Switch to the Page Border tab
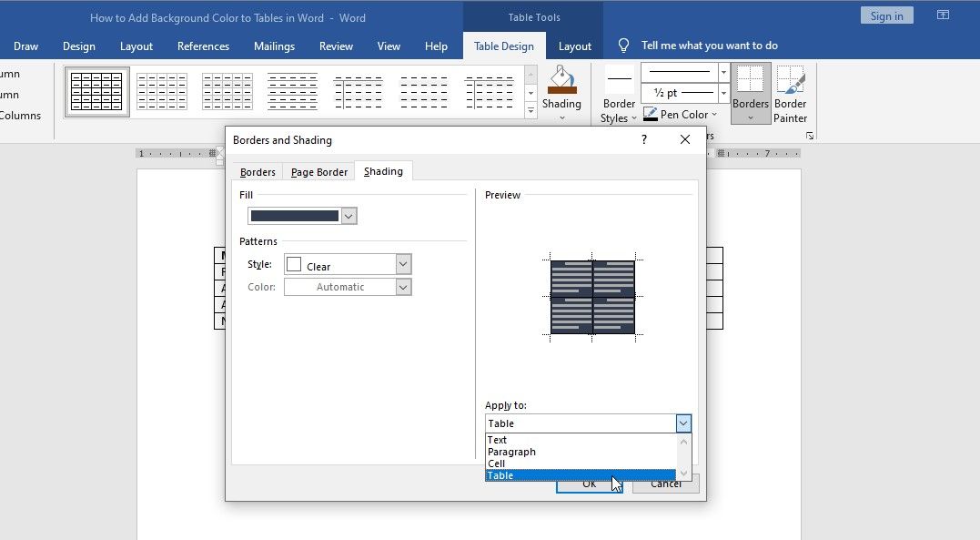The height and width of the screenshot is (540, 980). (x=318, y=172)
